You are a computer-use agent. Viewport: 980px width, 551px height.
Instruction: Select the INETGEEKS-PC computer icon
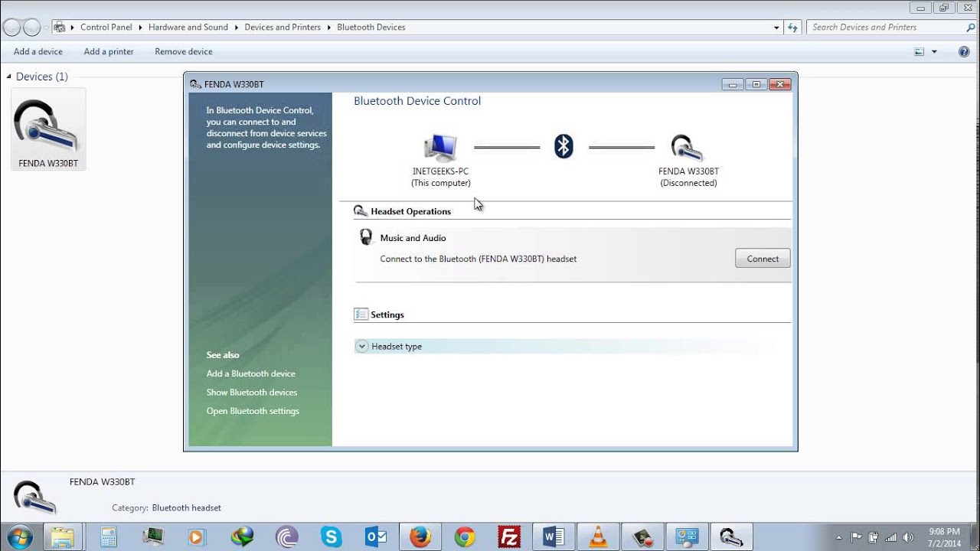point(440,148)
